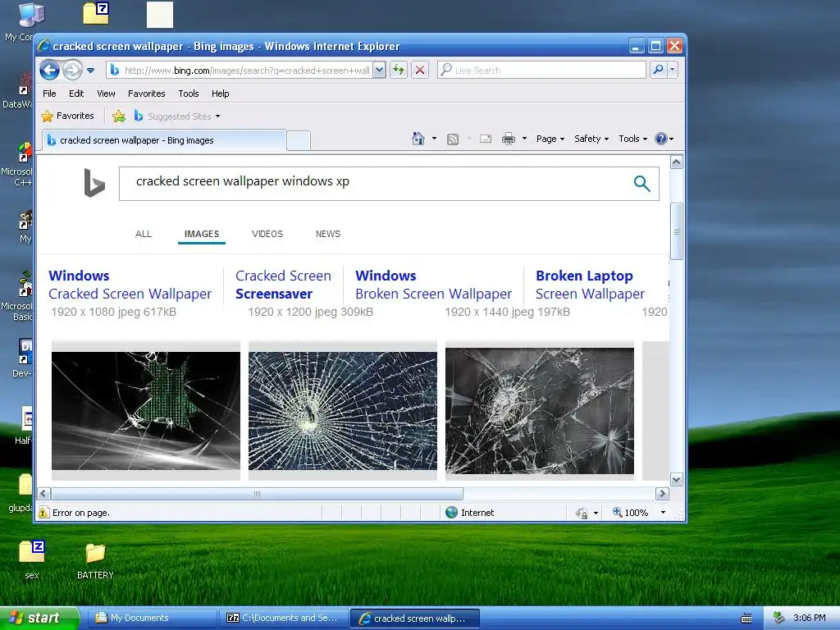Viewport: 840px width, 630px height.
Task: Open the recent pages dropdown arrow
Action: [x=90, y=71]
